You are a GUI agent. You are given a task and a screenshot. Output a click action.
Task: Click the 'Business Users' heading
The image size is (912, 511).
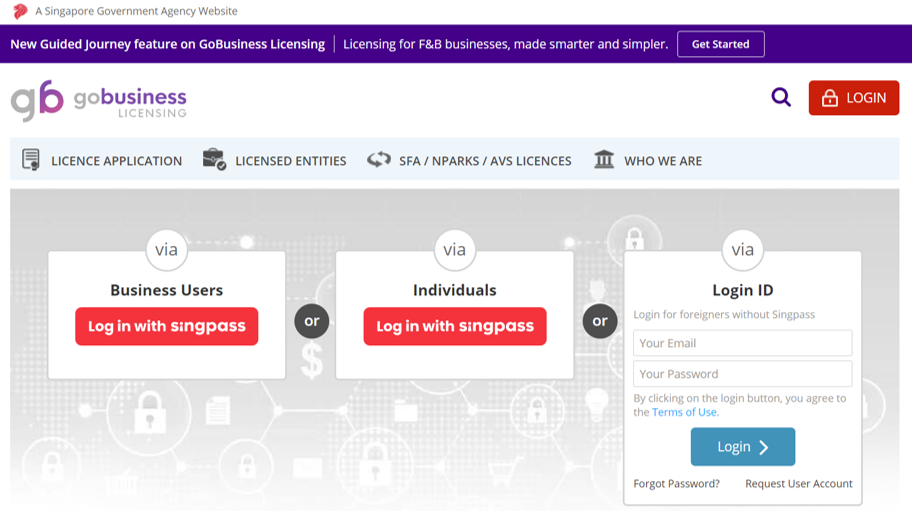(166, 290)
